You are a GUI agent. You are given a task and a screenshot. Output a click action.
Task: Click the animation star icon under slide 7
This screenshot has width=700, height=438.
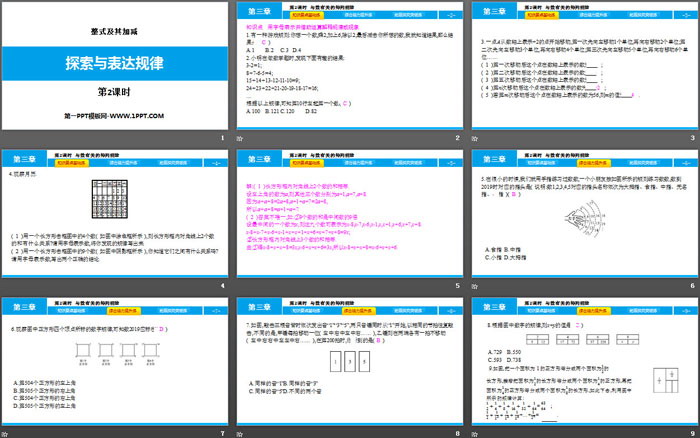[5, 434]
